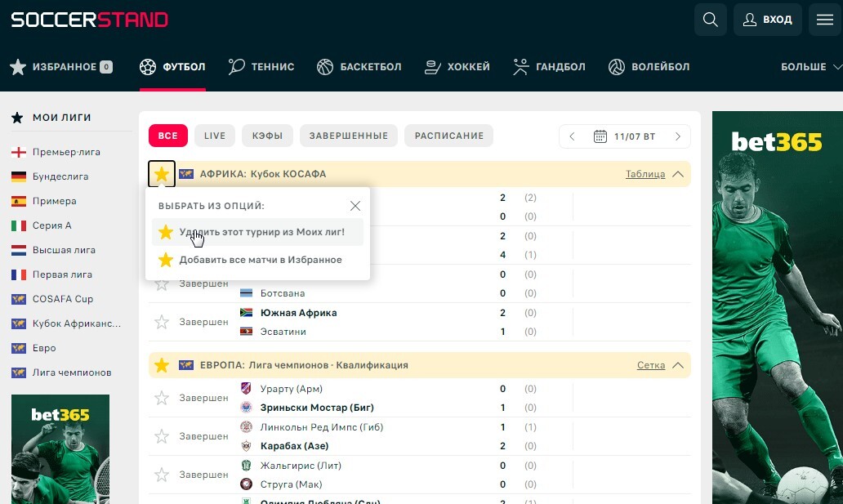The image size is (843, 504).
Task: Click the ВХОД login button
Action: point(767,20)
